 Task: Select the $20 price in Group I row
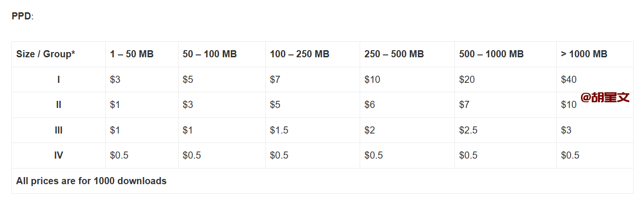coord(467,80)
